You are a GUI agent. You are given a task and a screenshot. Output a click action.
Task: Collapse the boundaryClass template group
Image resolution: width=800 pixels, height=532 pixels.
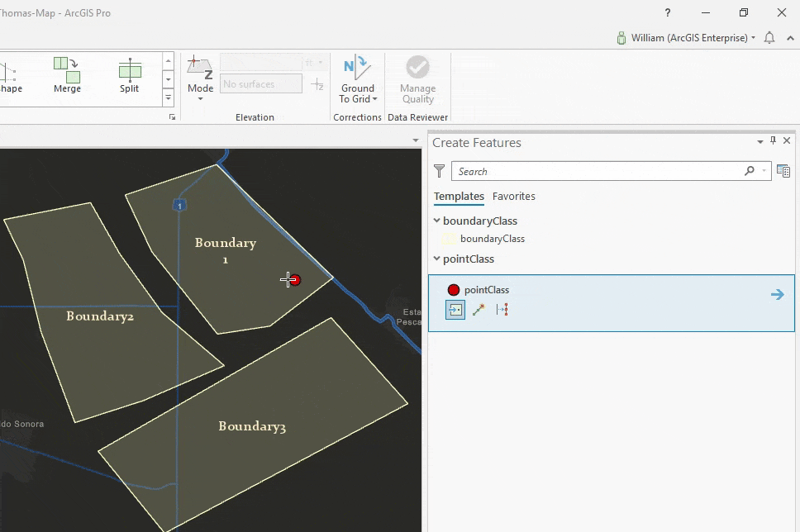tap(437, 221)
